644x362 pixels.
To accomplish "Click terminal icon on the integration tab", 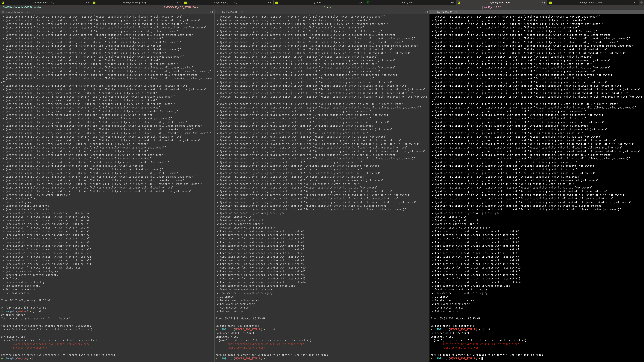I will [3, 2].
